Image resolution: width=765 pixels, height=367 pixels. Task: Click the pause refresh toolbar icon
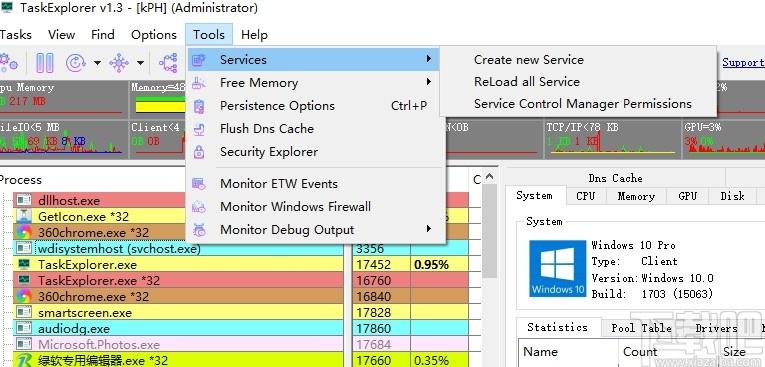coord(45,63)
